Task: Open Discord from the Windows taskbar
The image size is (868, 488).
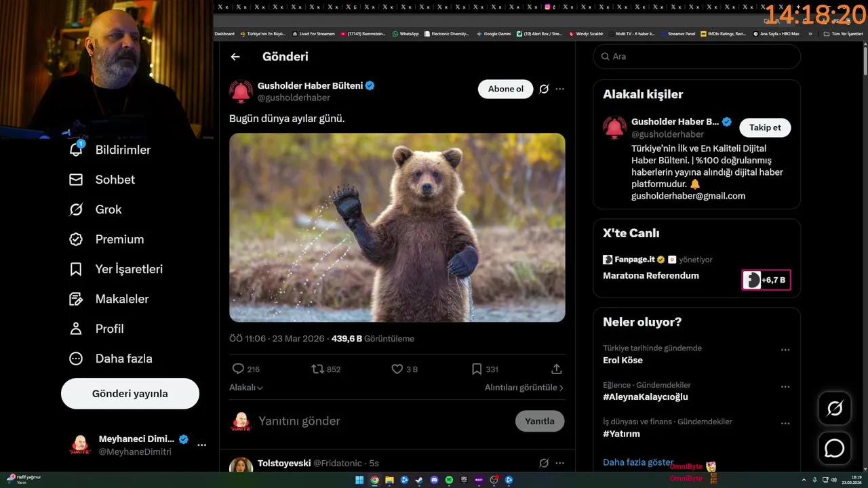Action: [434, 480]
